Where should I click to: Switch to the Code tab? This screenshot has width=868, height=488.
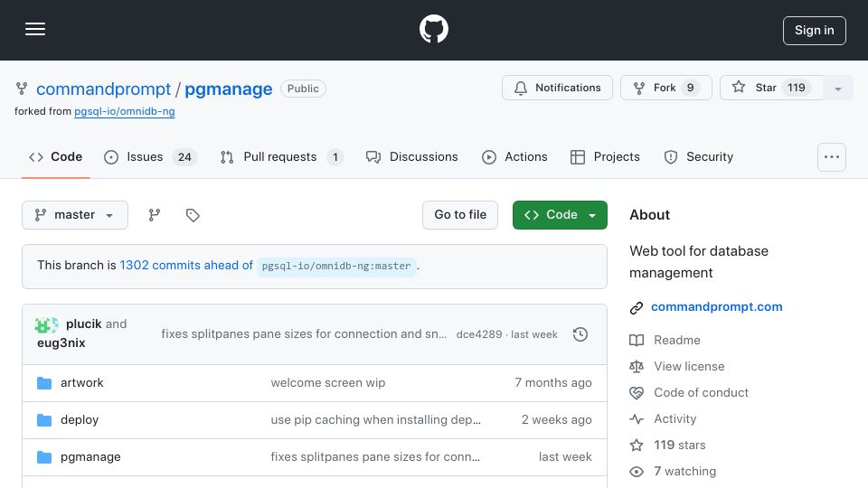point(55,157)
